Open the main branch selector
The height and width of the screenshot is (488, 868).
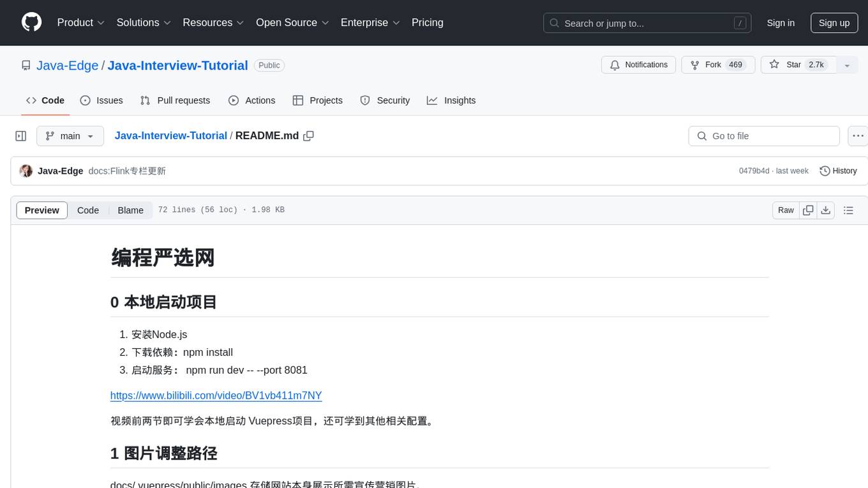click(x=70, y=136)
